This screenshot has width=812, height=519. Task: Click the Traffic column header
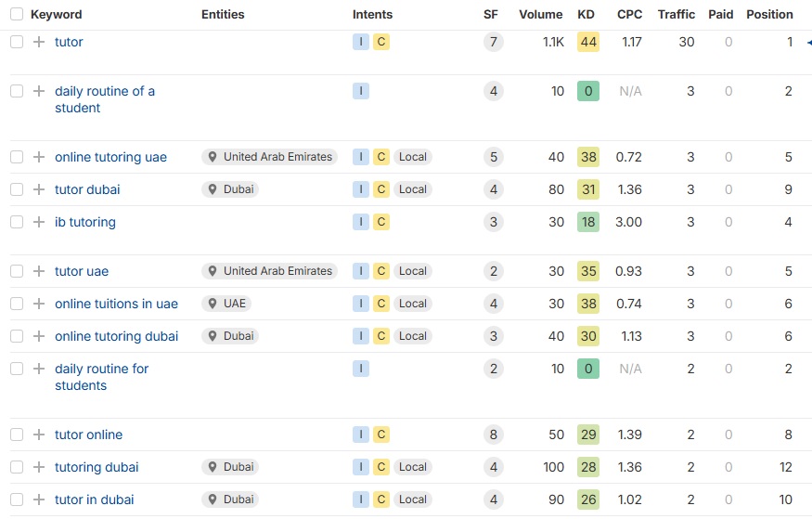pyautogui.click(x=676, y=14)
